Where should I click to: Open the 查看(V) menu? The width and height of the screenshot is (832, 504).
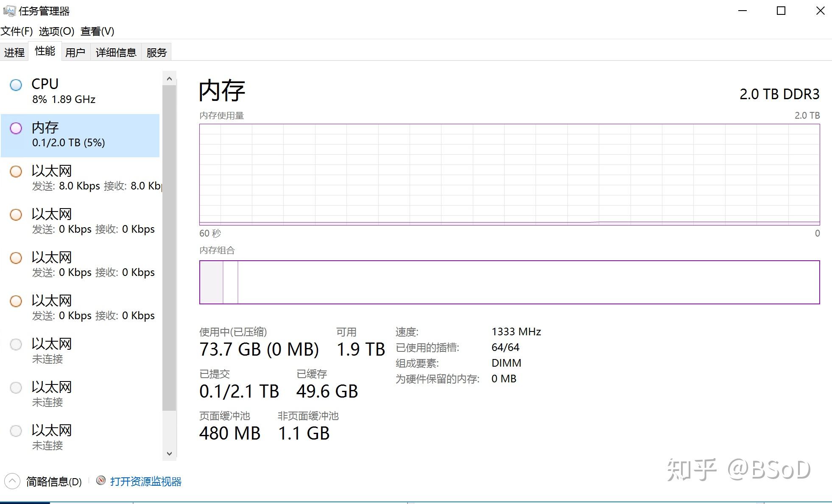point(97,31)
